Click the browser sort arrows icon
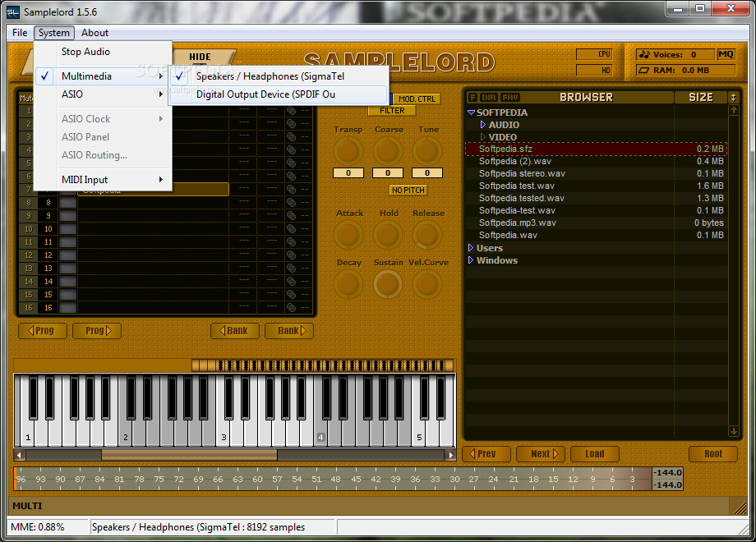 click(x=733, y=98)
